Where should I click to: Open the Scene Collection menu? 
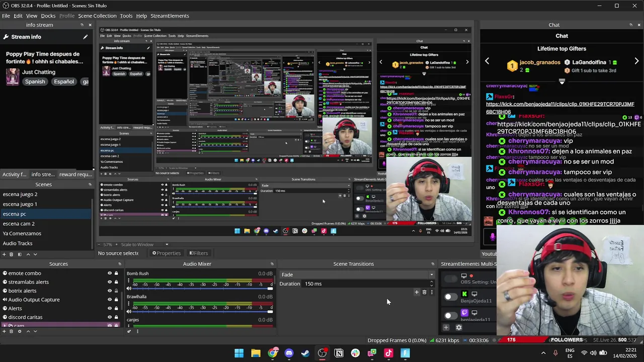[97, 16]
